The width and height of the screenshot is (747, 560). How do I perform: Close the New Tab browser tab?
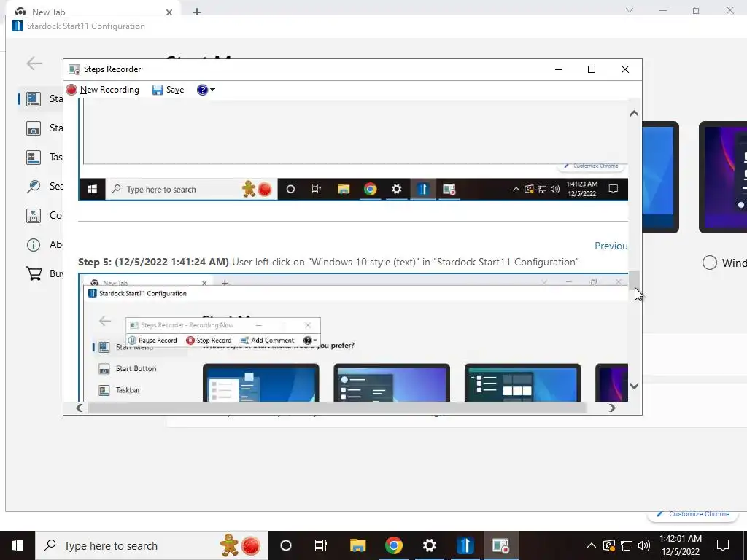[x=169, y=12]
